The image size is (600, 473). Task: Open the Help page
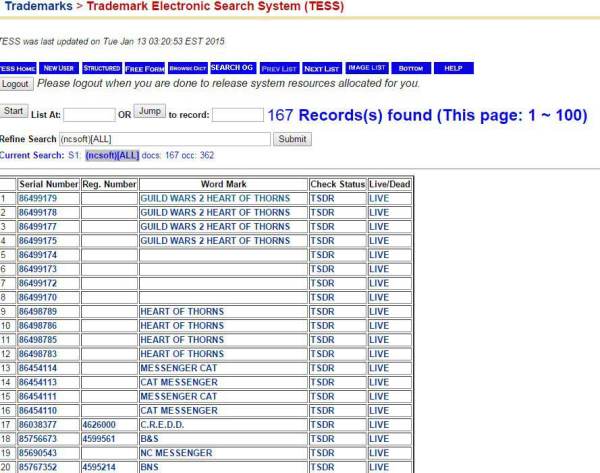click(453, 68)
